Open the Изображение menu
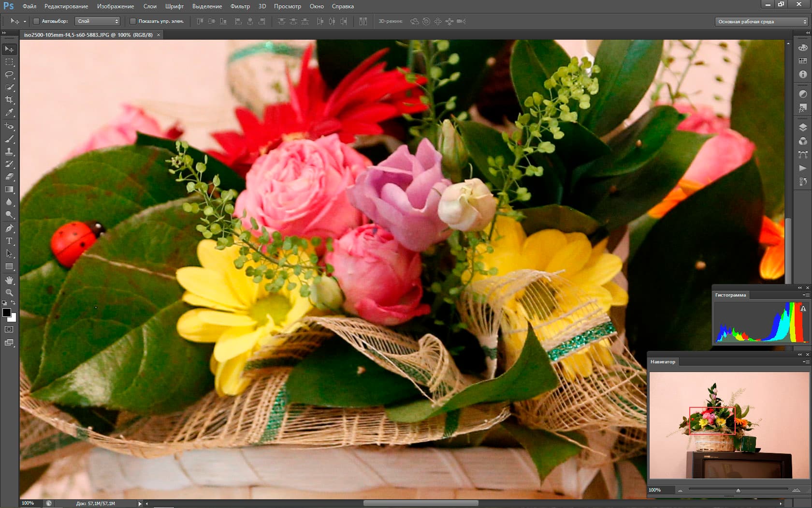The width and height of the screenshot is (812, 508). click(x=116, y=6)
